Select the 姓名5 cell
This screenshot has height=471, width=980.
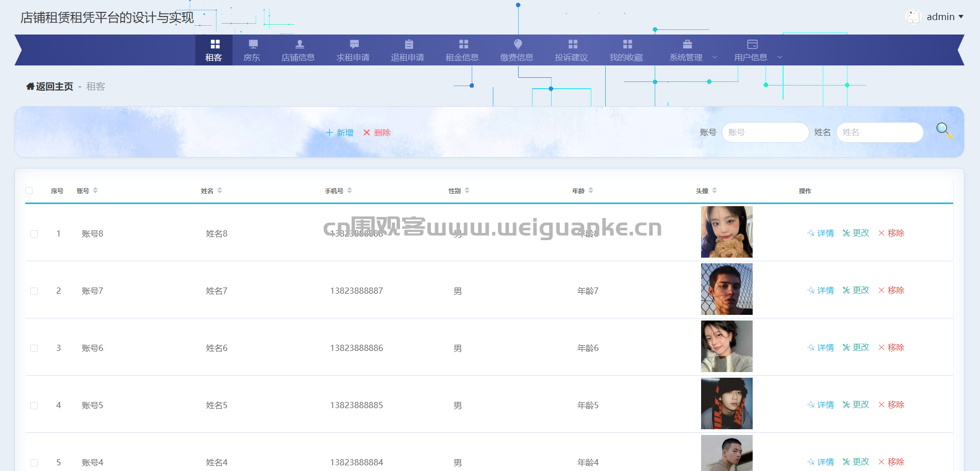[217, 406]
